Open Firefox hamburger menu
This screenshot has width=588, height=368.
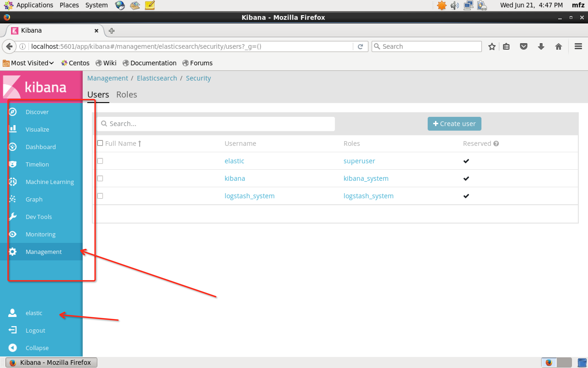[x=578, y=46]
